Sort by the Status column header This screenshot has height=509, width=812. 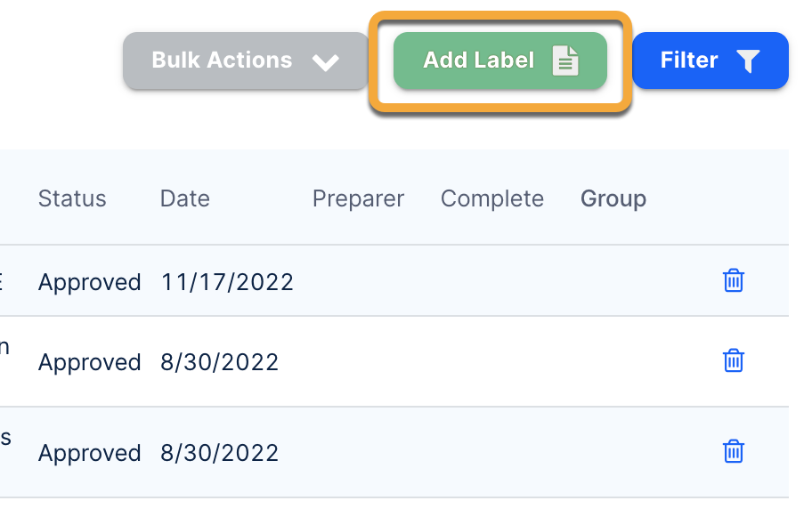click(72, 198)
